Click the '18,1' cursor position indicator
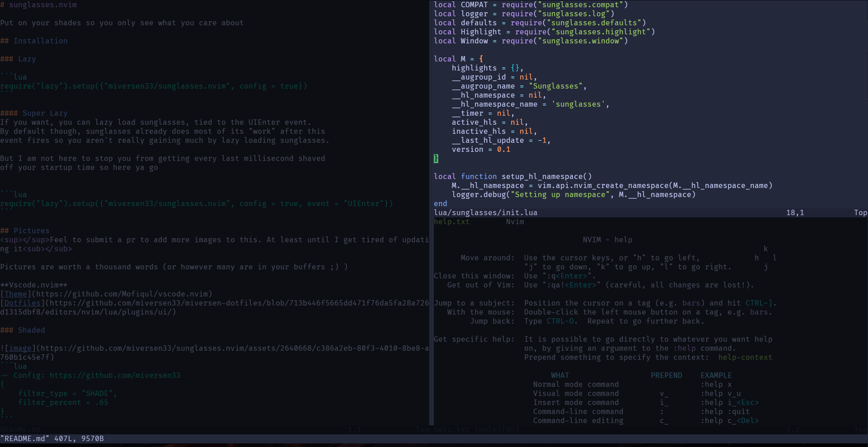The width and height of the screenshot is (868, 447). 795,212
